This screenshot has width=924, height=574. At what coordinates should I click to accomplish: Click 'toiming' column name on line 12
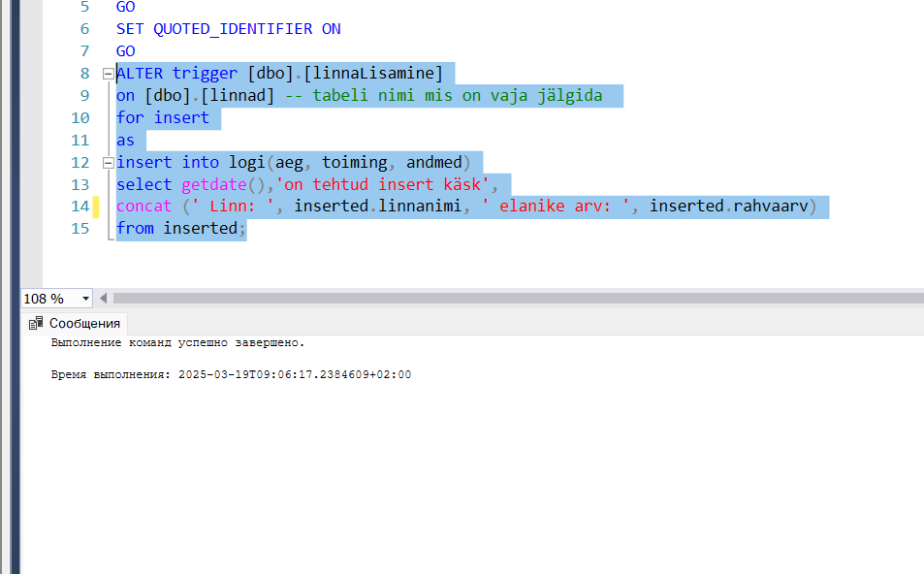point(354,162)
